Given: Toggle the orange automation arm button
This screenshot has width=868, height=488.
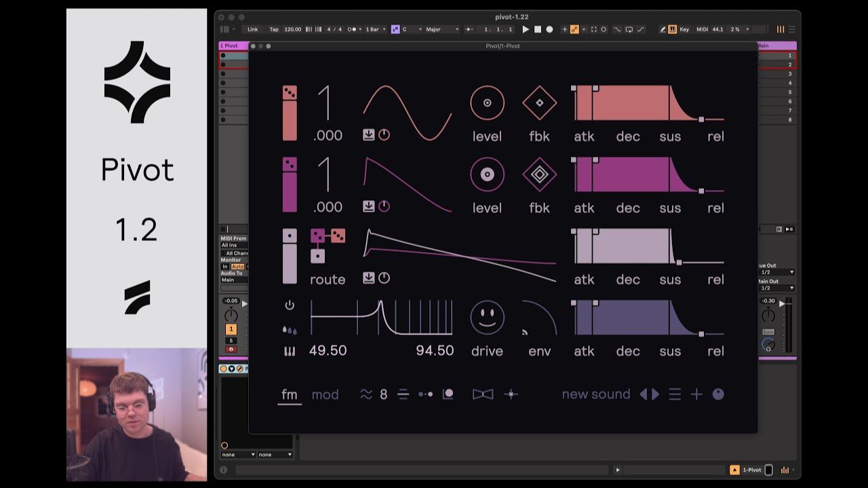Looking at the screenshot, I should (x=574, y=29).
